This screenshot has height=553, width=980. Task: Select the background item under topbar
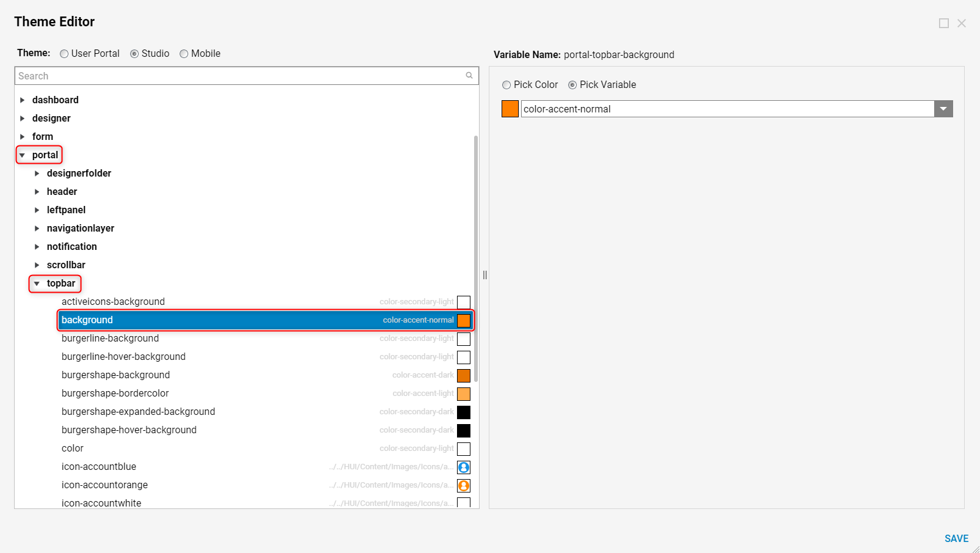click(265, 320)
